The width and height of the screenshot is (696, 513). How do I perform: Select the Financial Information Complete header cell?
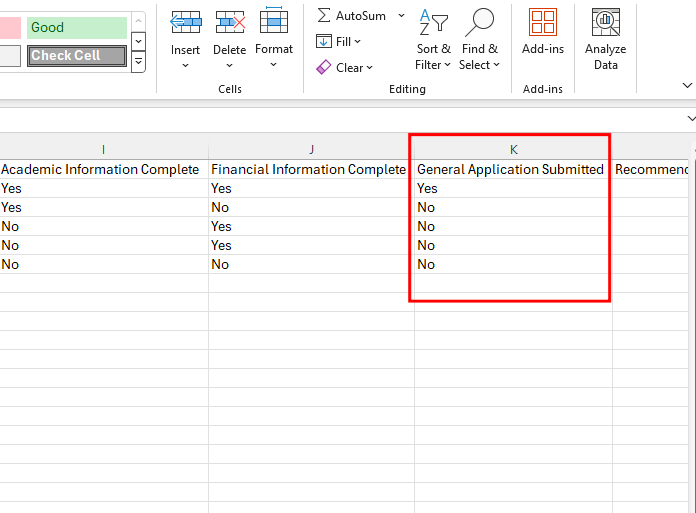[308, 170]
